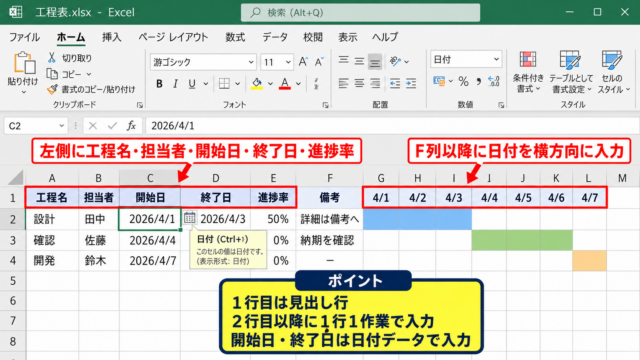Increase indent icon
640x360 pixels.
(411, 84)
